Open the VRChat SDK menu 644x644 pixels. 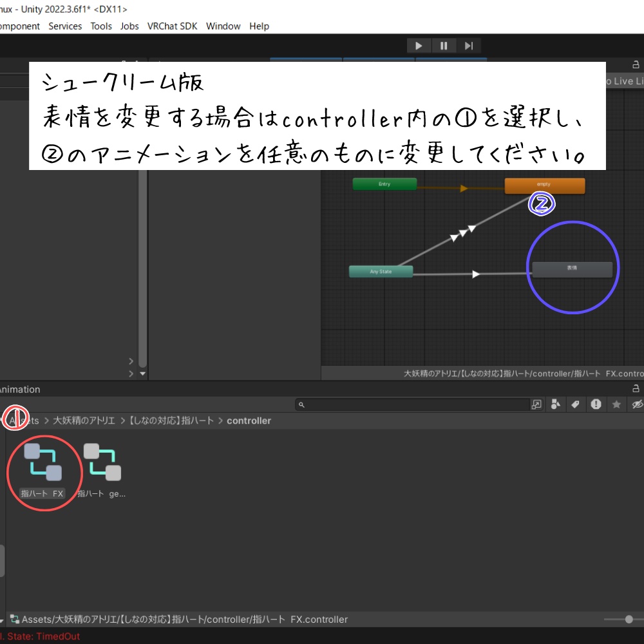[x=172, y=26]
